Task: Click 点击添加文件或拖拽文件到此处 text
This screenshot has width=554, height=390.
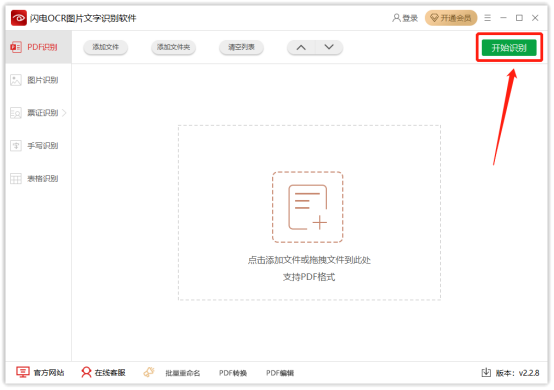Action: point(309,260)
